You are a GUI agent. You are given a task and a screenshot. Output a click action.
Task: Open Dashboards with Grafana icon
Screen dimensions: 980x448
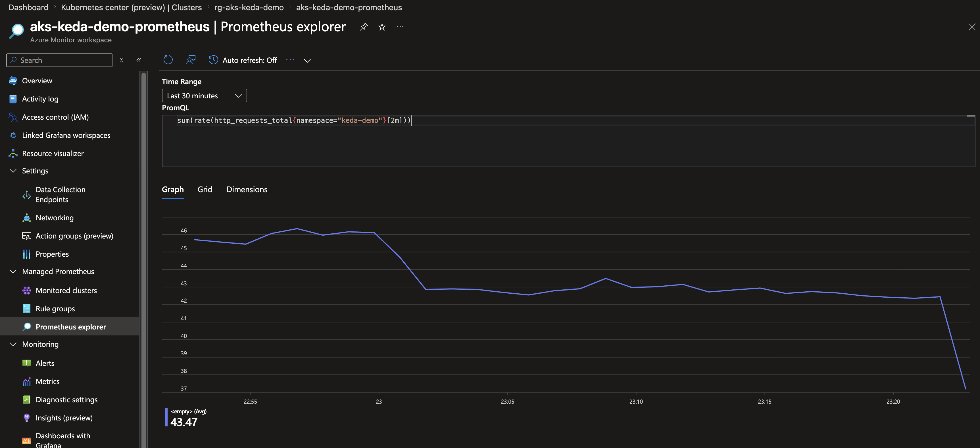point(27,440)
